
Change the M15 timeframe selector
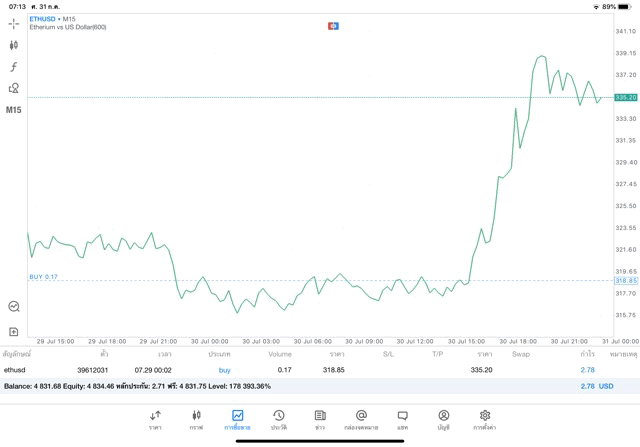[13, 110]
